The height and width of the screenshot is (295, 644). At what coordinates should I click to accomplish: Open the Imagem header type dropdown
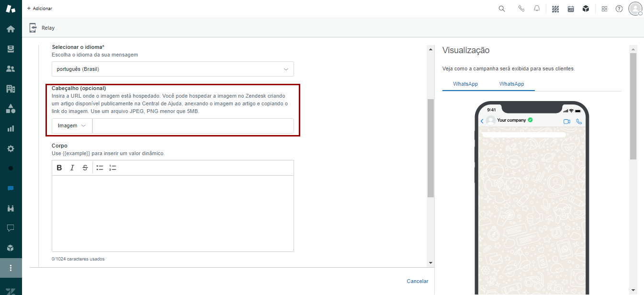click(72, 126)
